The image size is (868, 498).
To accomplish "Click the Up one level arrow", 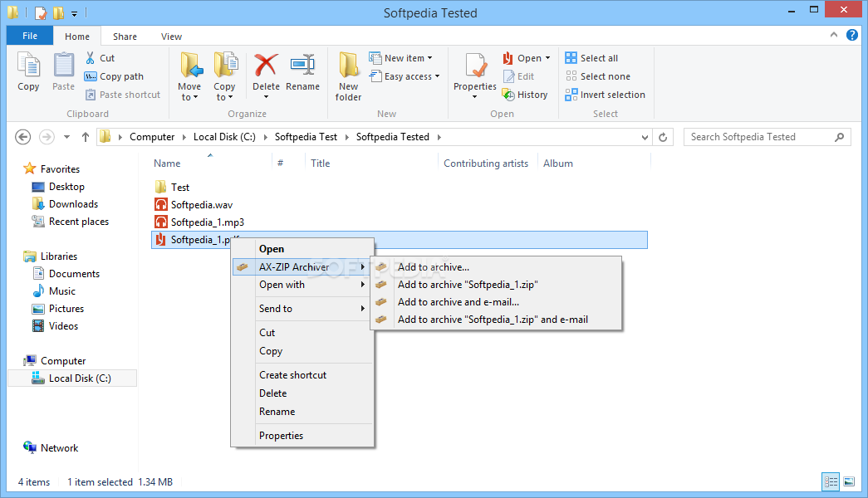I will click(x=86, y=137).
